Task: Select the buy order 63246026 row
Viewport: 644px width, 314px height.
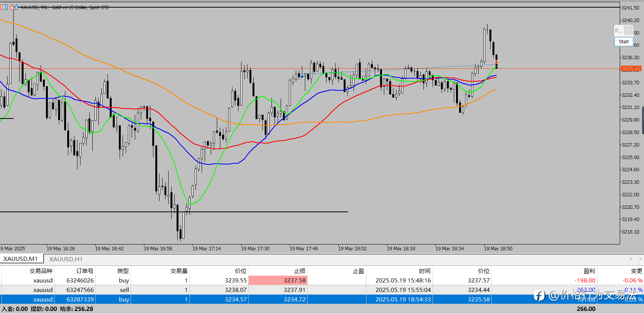Action: [322, 281]
